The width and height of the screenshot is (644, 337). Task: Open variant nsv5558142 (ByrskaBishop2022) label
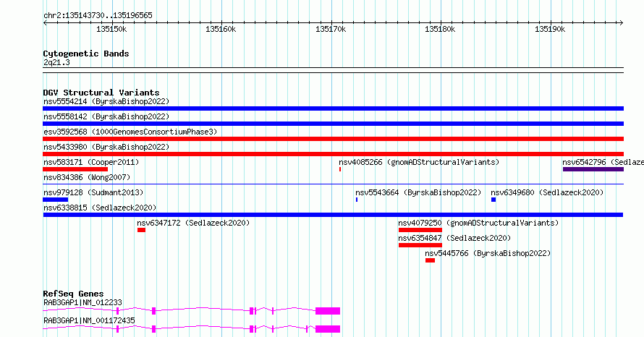(x=106, y=116)
